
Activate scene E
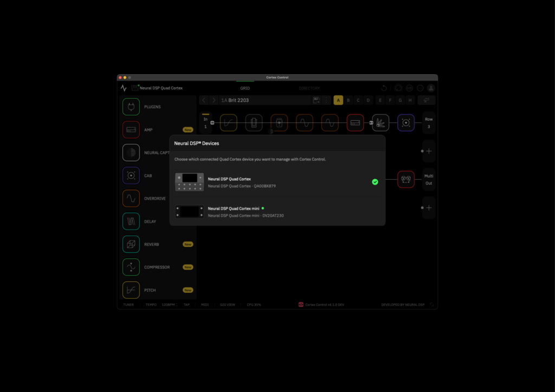(380, 100)
